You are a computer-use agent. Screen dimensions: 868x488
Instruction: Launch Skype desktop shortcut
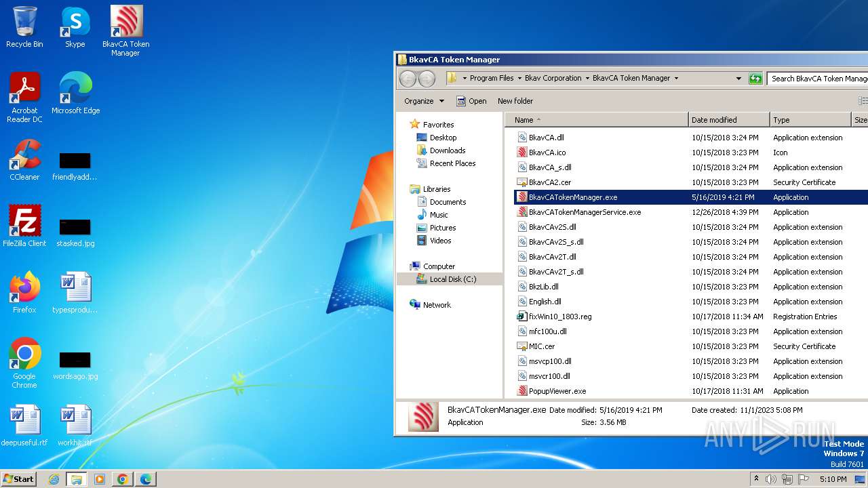tap(75, 28)
